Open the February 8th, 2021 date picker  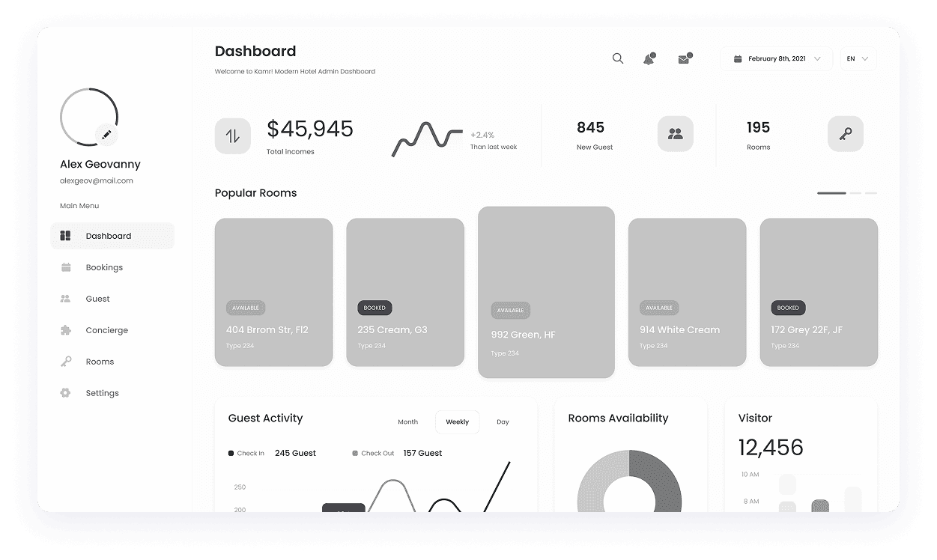[776, 58]
